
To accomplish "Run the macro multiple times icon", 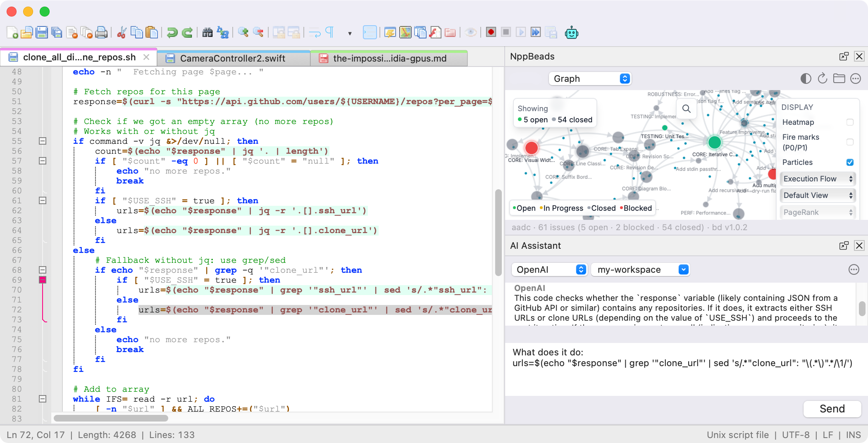I will (x=536, y=32).
